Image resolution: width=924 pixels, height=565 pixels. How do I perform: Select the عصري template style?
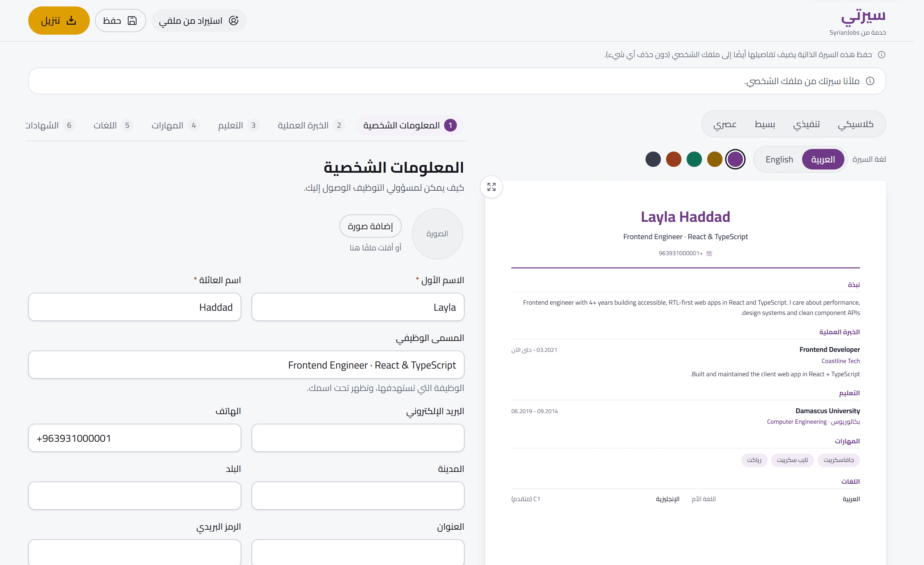click(x=724, y=124)
